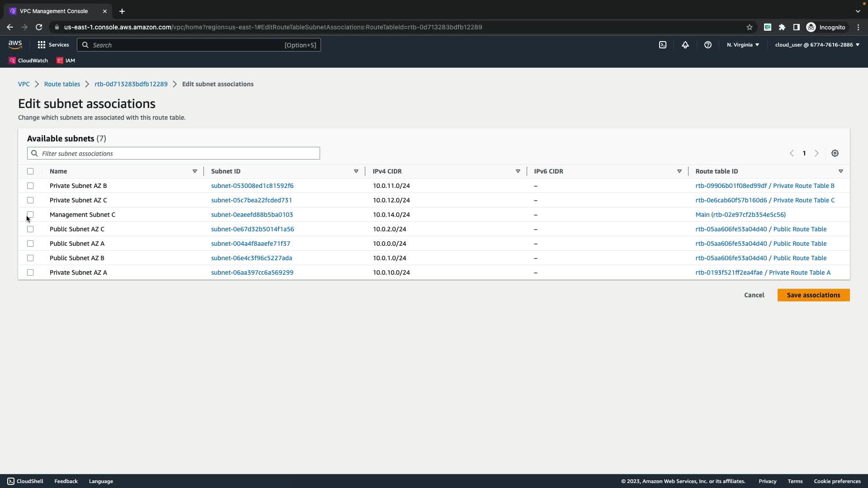
Task: Open the table preferences gear icon
Action: tap(835, 153)
